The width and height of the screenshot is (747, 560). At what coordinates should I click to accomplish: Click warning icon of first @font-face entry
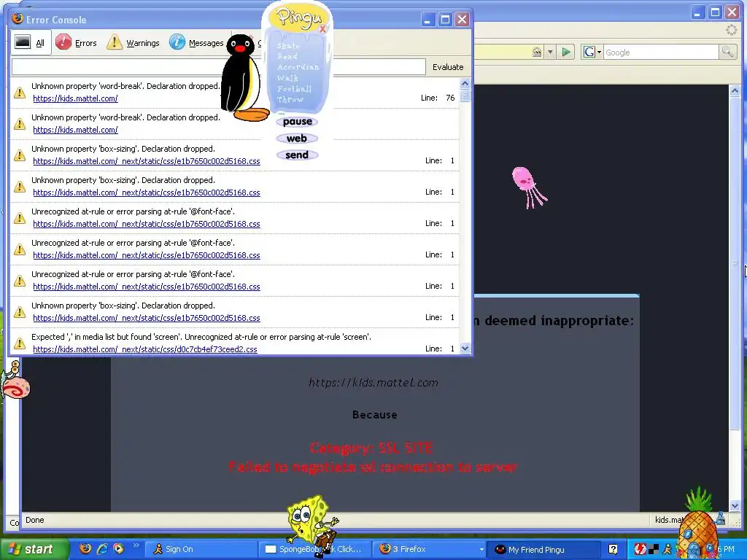tap(20, 218)
